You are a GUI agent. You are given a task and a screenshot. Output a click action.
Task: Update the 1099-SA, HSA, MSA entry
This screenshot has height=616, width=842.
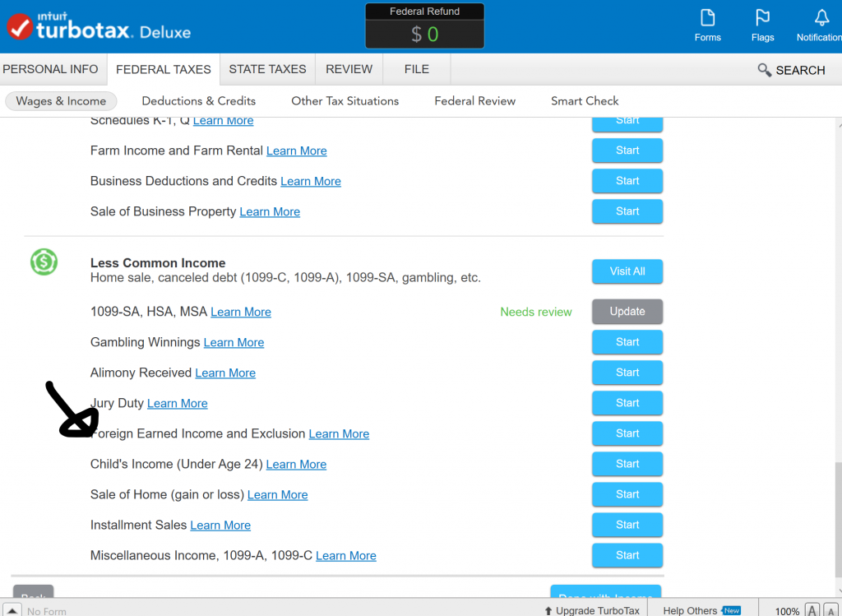click(x=627, y=312)
